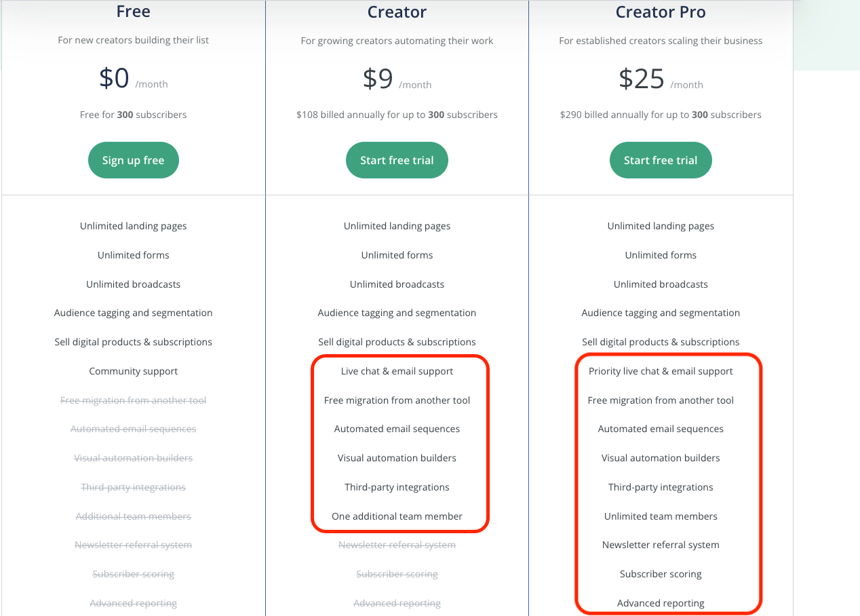Click One additional team member feature

tap(397, 516)
